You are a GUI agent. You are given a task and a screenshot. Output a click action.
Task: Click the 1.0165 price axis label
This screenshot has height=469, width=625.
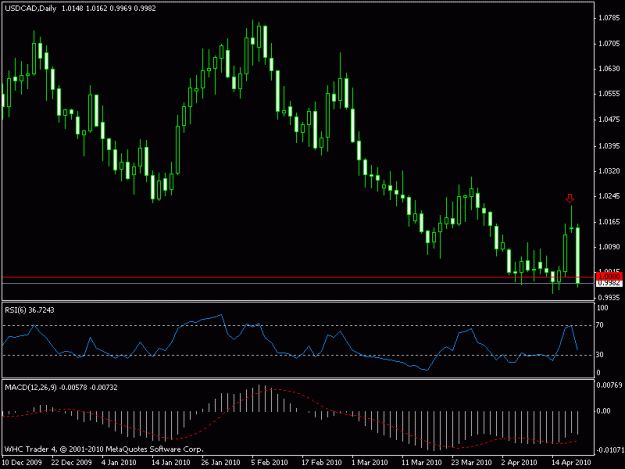pyautogui.click(x=609, y=222)
